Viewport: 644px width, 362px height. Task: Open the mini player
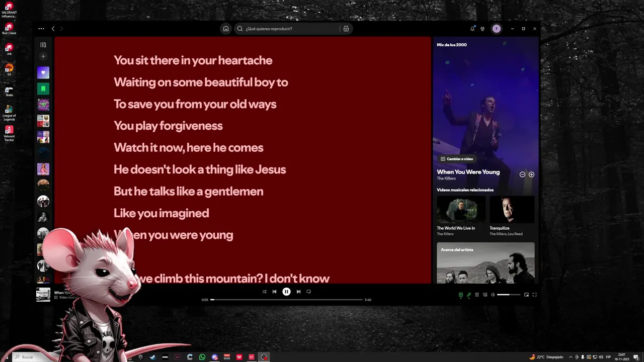click(x=526, y=295)
